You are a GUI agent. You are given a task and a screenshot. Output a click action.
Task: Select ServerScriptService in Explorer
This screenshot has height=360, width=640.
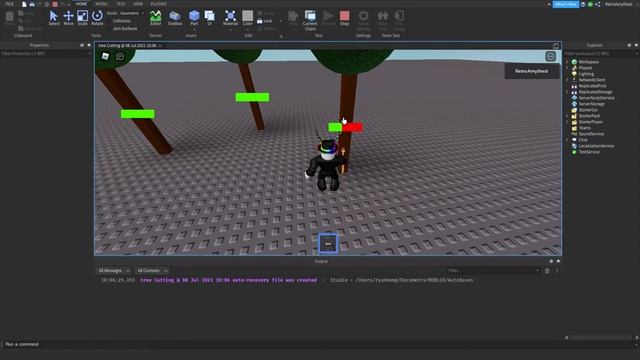pyautogui.click(x=596, y=98)
